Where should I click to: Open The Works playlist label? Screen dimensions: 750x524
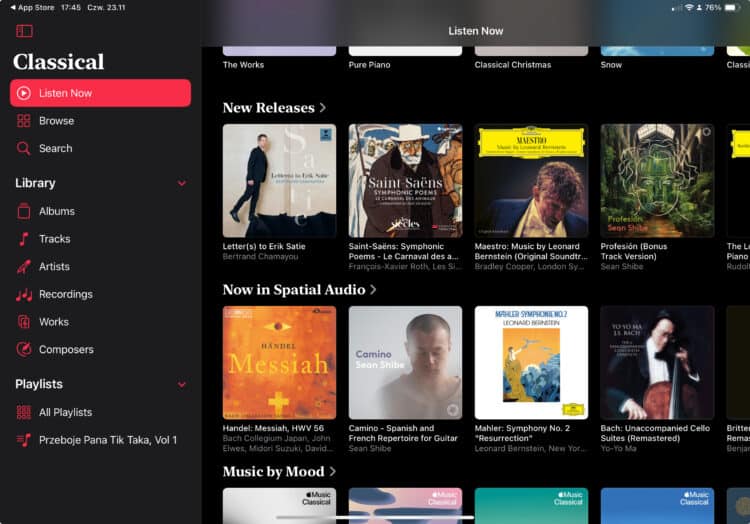coord(243,65)
